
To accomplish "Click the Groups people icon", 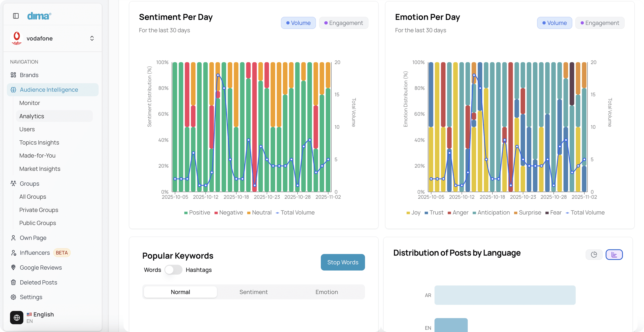I will point(13,183).
